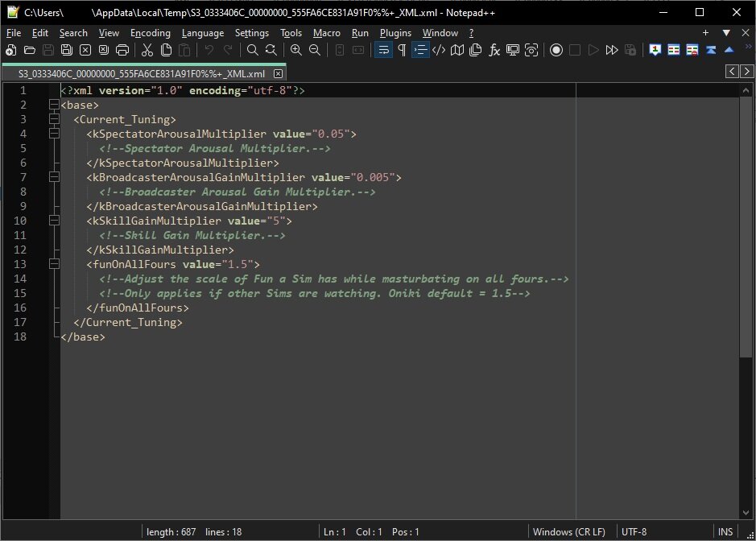Collapse the funOnAllFours fold marker
Screen dimensions: 756x541
pyautogui.click(x=54, y=264)
